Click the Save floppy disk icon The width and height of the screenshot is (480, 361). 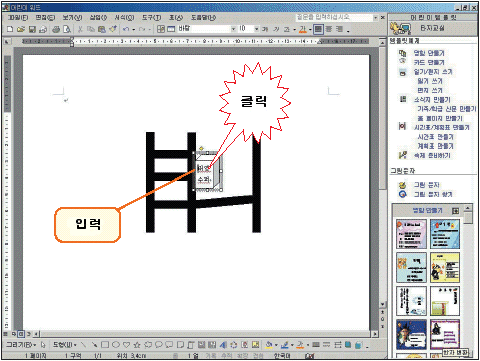pyautogui.click(x=32, y=29)
